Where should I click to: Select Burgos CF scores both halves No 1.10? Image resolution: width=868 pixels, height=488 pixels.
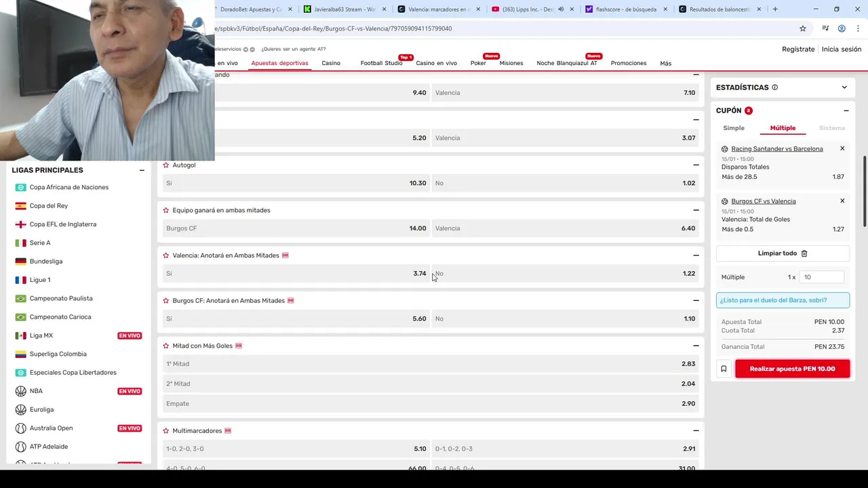point(566,319)
